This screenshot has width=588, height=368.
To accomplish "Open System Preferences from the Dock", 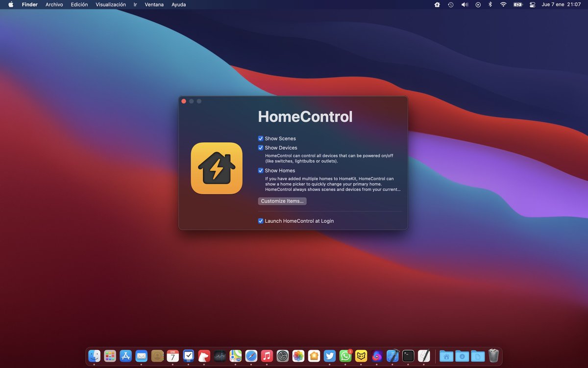I will click(283, 356).
